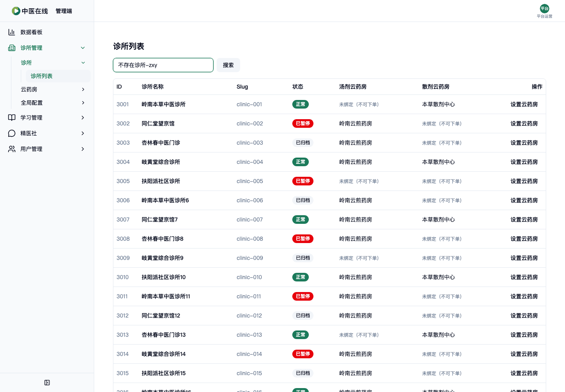Collapse the sidebar with the panel icon
This screenshot has height=392, width=565.
(47, 383)
